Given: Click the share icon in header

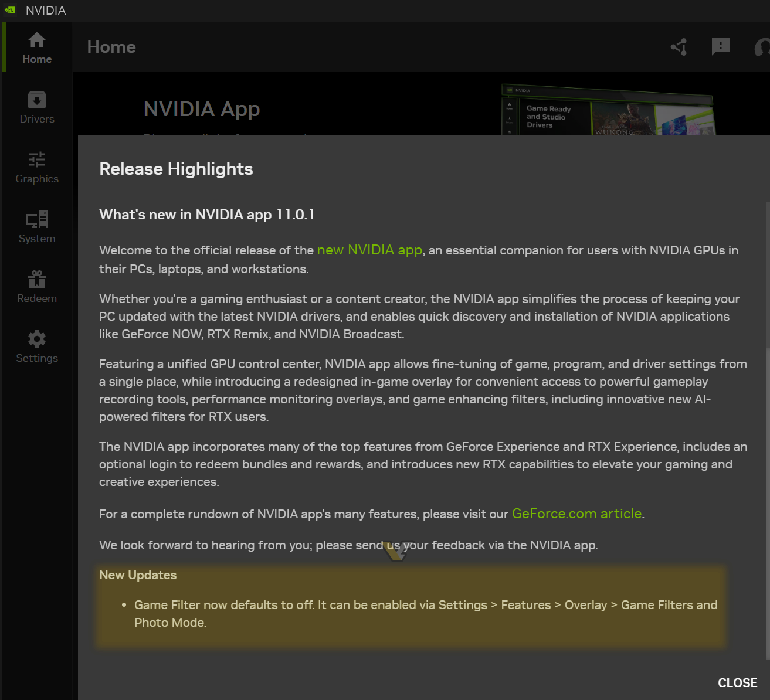Looking at the screenshot, I should click(679, 47).
